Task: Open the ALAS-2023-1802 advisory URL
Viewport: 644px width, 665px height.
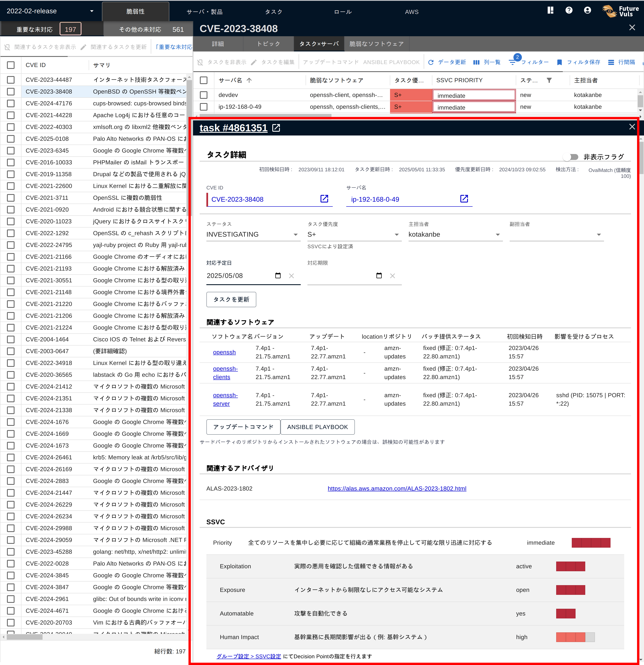Action: tap(397, 489)
